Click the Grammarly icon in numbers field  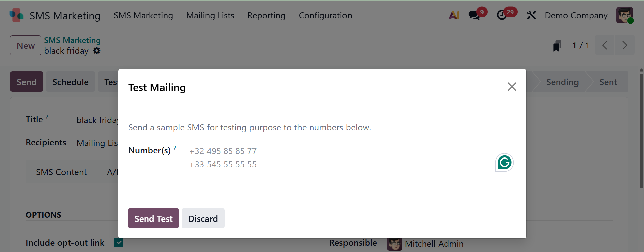coord(504,163)
